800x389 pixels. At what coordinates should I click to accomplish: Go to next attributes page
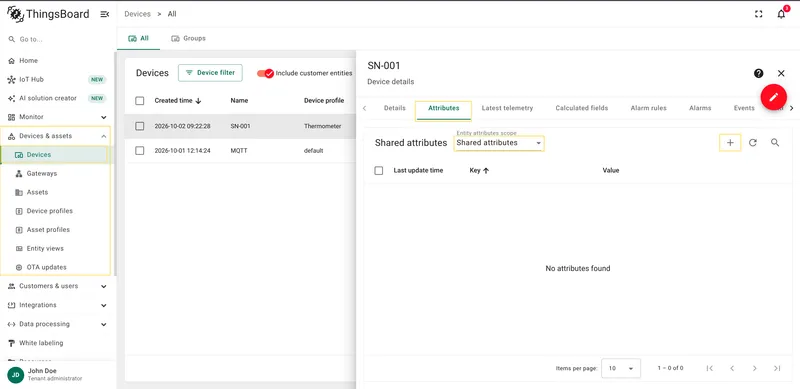point(755,368)
